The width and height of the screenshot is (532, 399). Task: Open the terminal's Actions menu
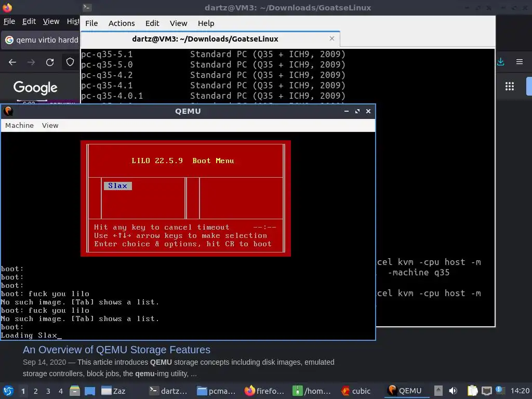pos(122,23)
